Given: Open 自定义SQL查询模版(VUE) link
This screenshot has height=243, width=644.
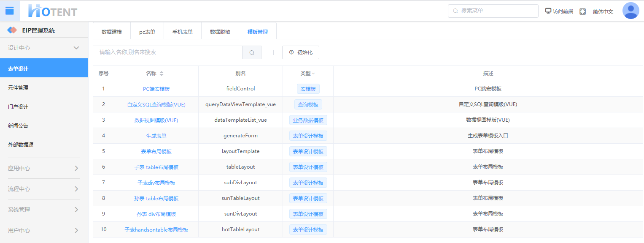Looking at the screenshot, I should click(156, 105).
